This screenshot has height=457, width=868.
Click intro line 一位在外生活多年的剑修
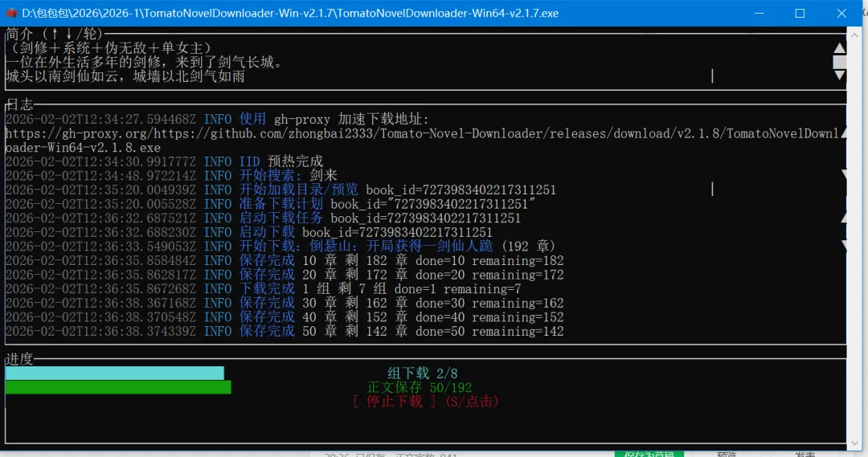tap(146, 62)
